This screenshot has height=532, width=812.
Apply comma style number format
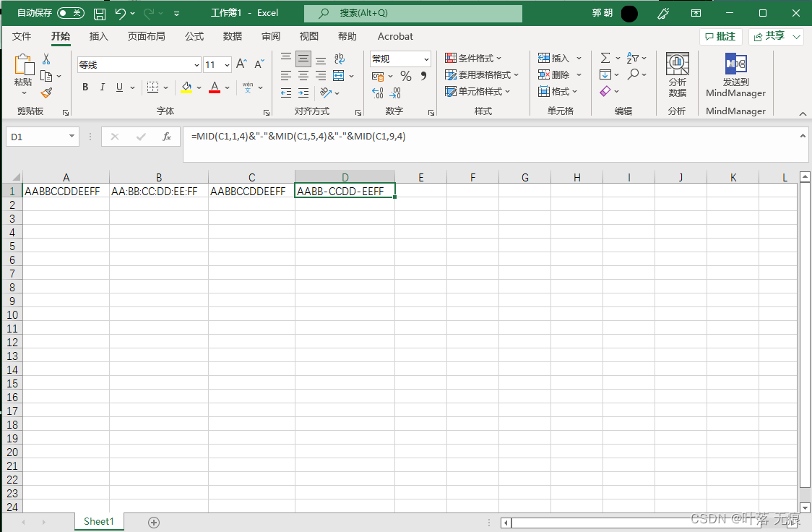pyautogui.click(x=423, y=76)
